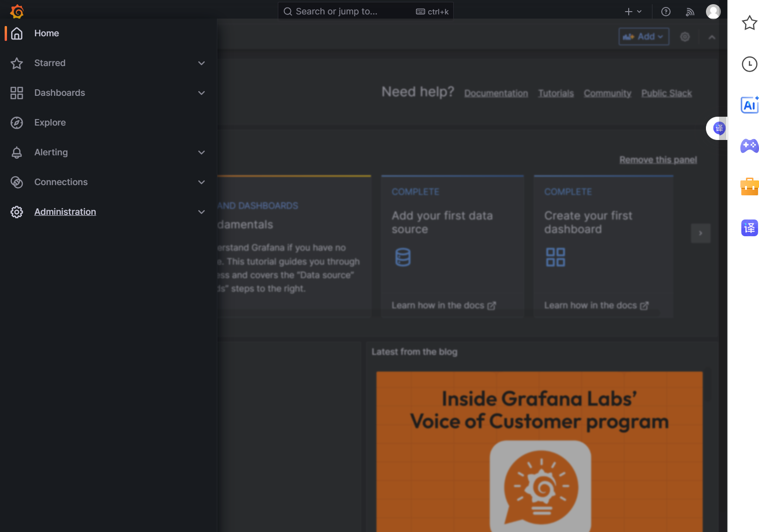Advance the setup cards with right arrow

point(701,233)
